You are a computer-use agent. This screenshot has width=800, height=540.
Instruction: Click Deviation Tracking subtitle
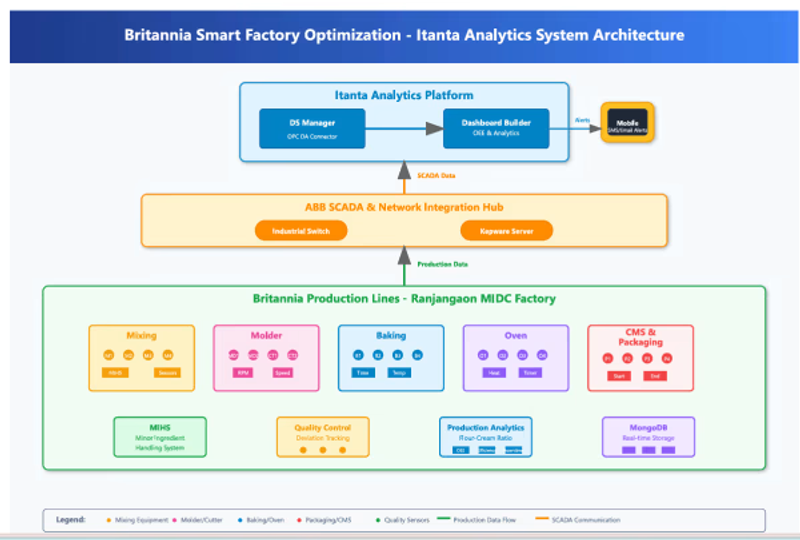click(322, 438)
